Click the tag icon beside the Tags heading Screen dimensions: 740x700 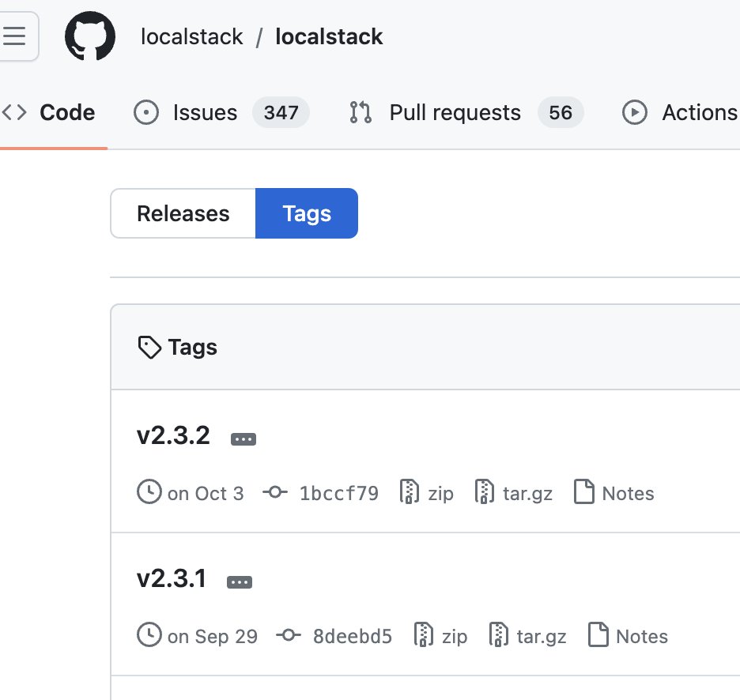click(x=148, y=346)
